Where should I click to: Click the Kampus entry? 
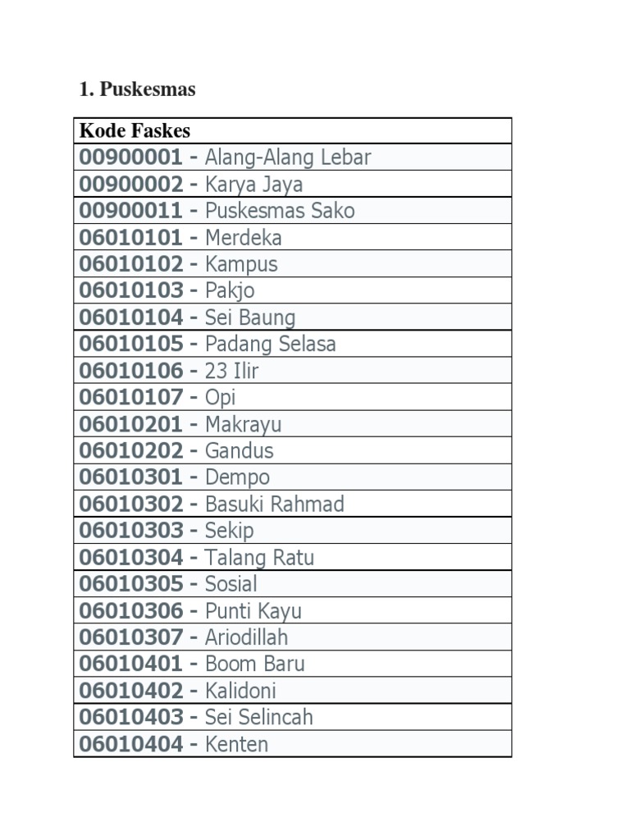coord(241,263)
